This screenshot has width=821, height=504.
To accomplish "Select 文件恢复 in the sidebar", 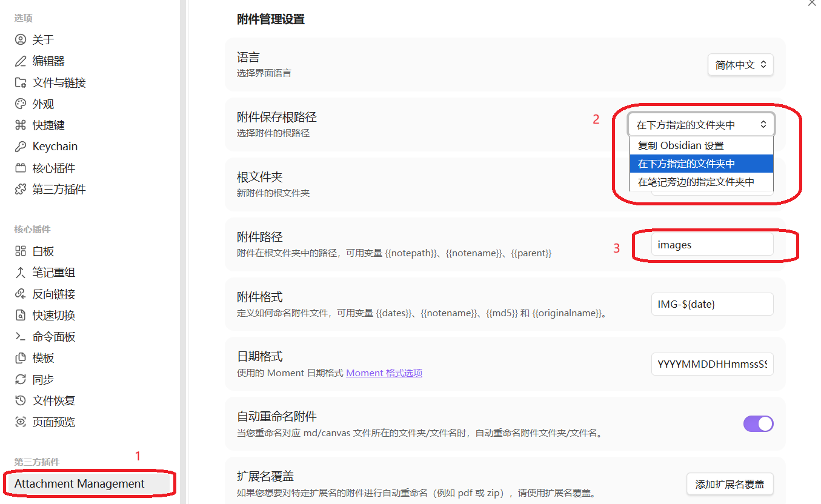I will [x=48, y=400].
